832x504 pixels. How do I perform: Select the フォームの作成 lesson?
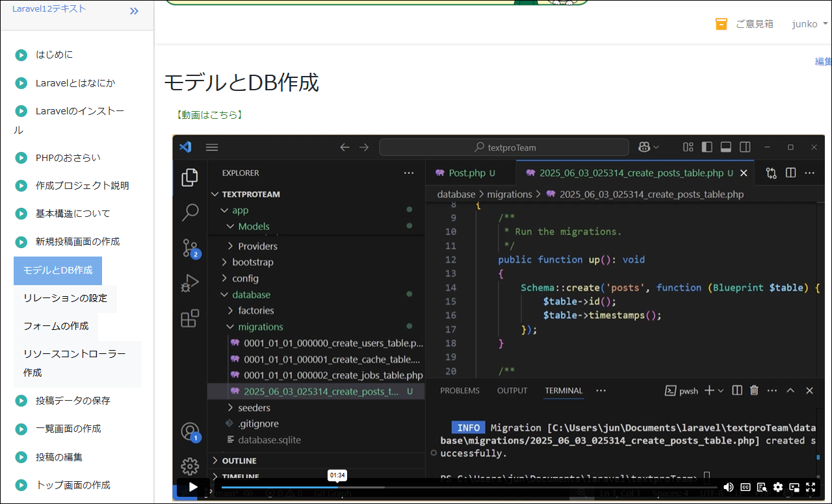(x=56, y=326)
